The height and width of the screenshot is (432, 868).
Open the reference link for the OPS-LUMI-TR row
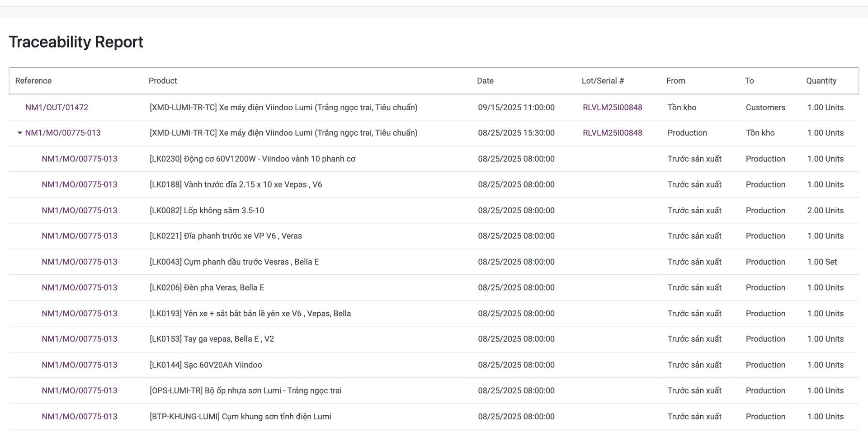click(80, 390)
